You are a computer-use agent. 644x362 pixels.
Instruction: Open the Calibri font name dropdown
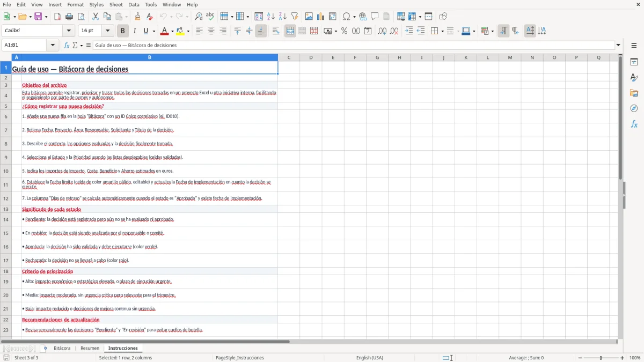click(68, 31)
